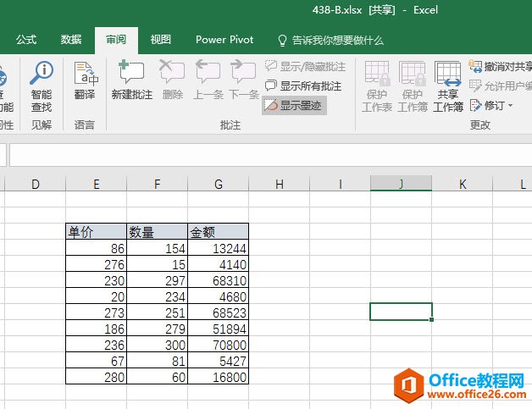Toggle Show/Hide Comment (显示/隐藏批注)
Viewport: 532px width, 409px height.
coord(305,66)
